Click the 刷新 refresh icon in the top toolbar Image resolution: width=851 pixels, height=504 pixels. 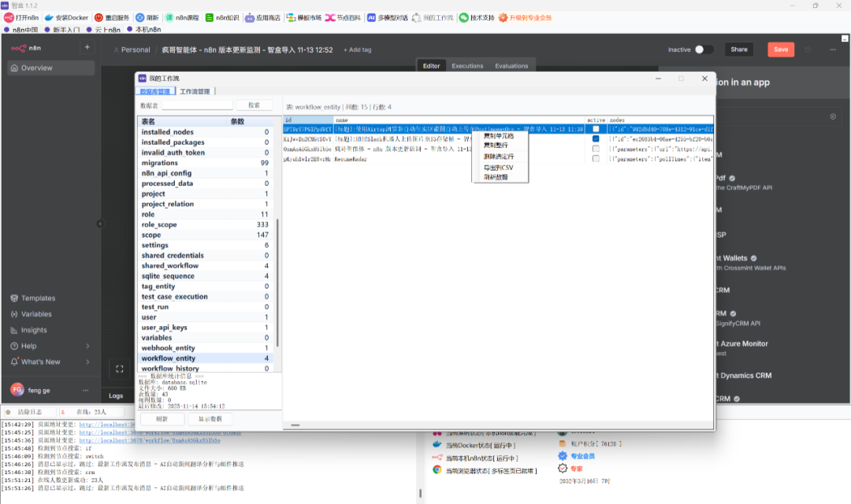coord(140,17)
